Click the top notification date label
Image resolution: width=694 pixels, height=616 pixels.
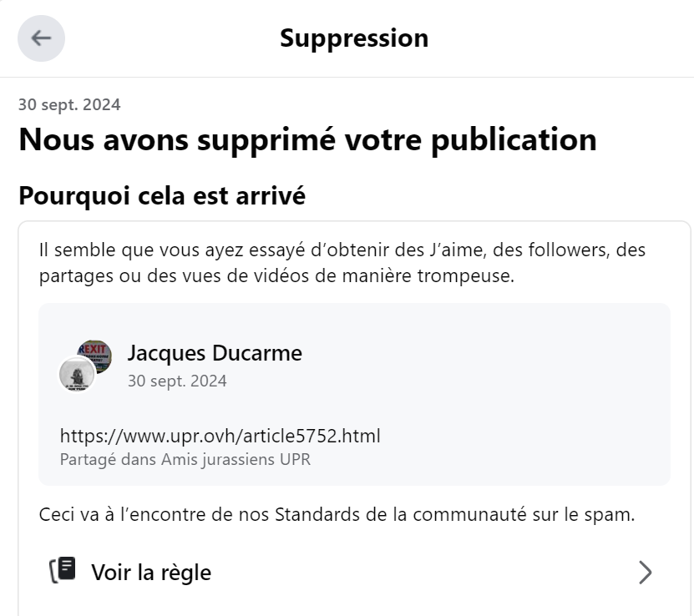[x=69, y=105]
